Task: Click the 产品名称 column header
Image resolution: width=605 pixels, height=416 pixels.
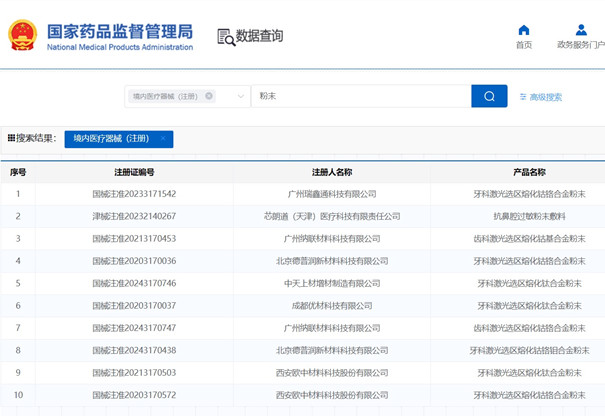Action: coord(529,172)
